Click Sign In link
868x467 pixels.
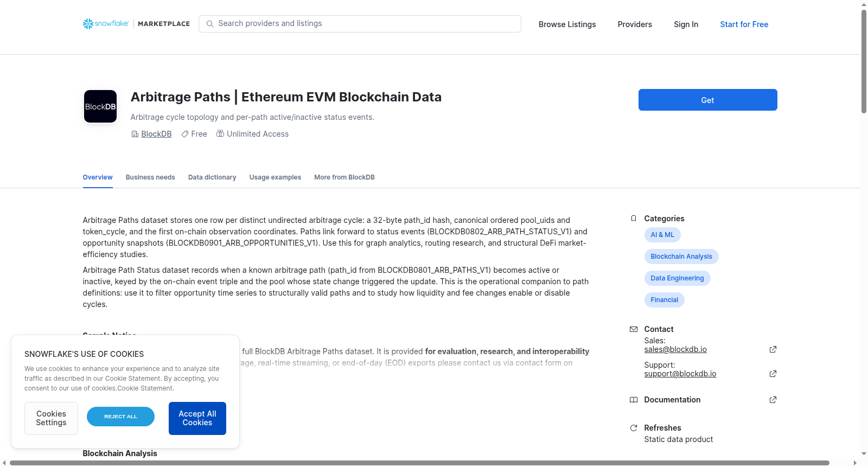click(x=686, y=24)
